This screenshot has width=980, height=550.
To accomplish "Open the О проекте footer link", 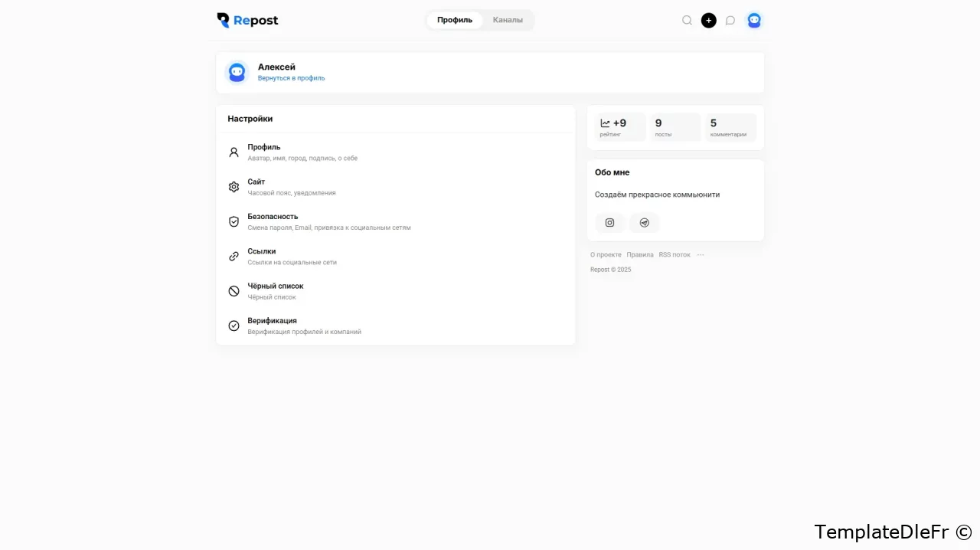I will tap(606, 254).
